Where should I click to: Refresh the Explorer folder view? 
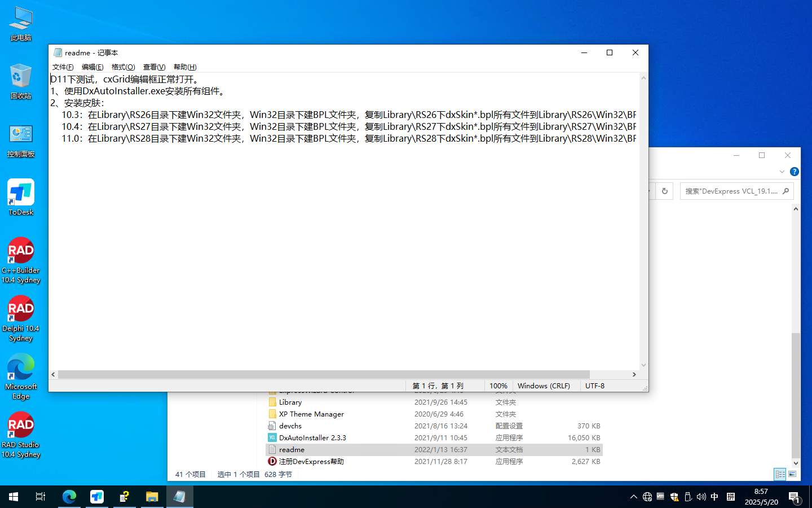(x=665, y=191)
